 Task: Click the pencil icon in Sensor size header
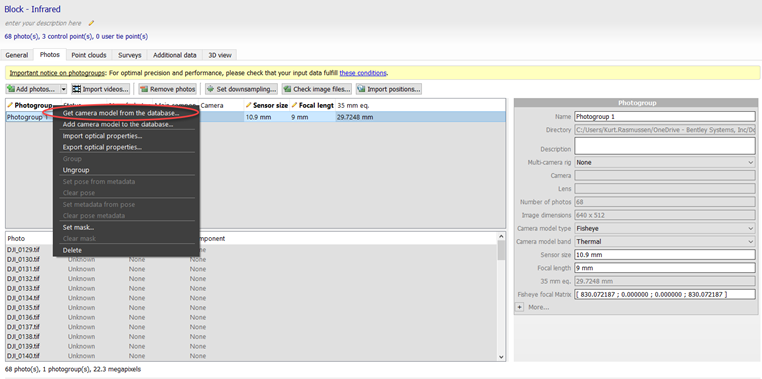(249, 105)
